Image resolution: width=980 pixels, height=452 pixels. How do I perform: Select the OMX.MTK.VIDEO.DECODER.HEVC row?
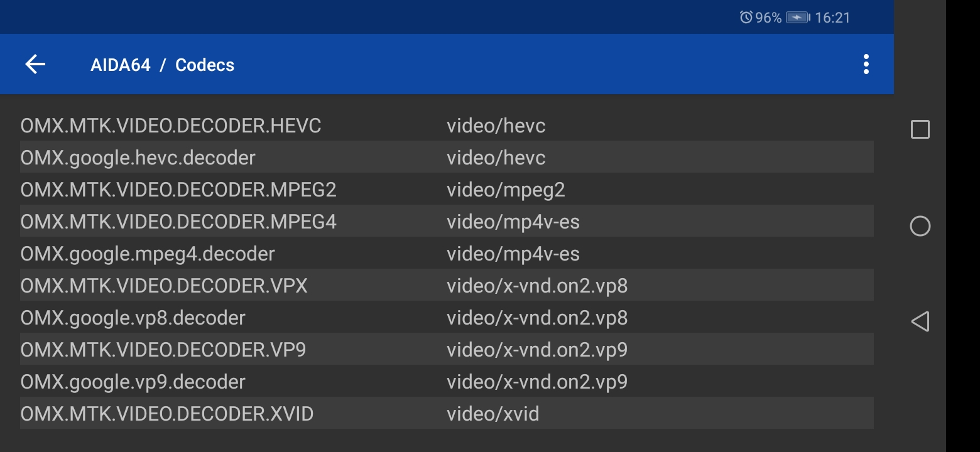447,125
